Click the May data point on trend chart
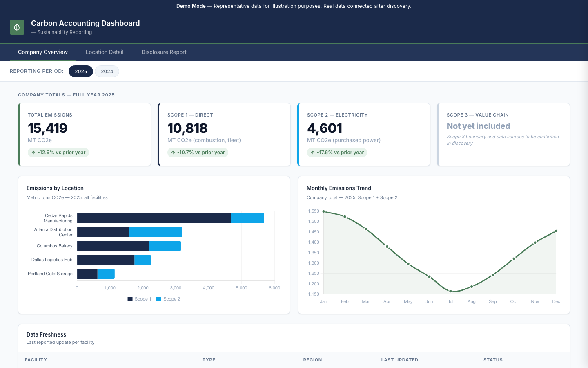Viewport: 588px width, 368px height. click(x=408, y=264)
